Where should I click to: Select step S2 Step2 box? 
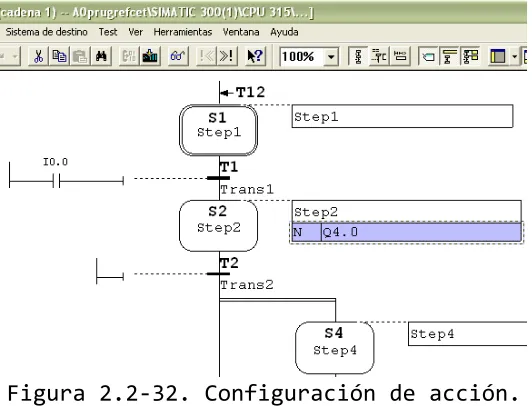218,226
